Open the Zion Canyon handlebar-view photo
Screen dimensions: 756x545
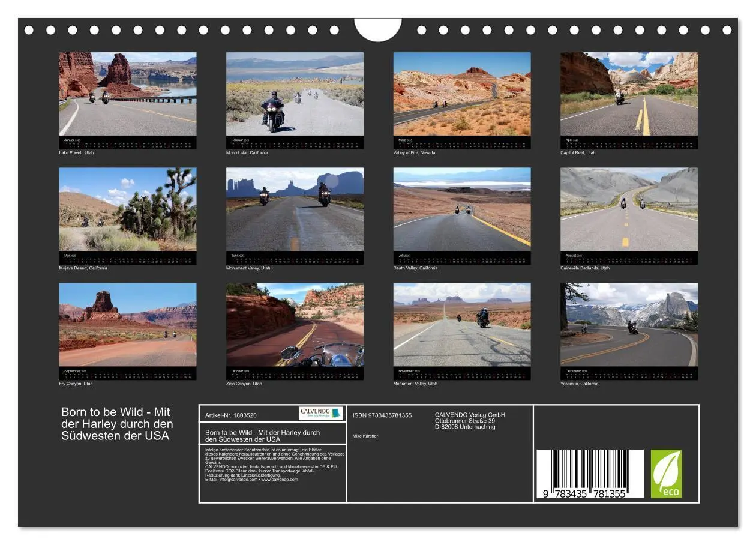click(295, 325)
